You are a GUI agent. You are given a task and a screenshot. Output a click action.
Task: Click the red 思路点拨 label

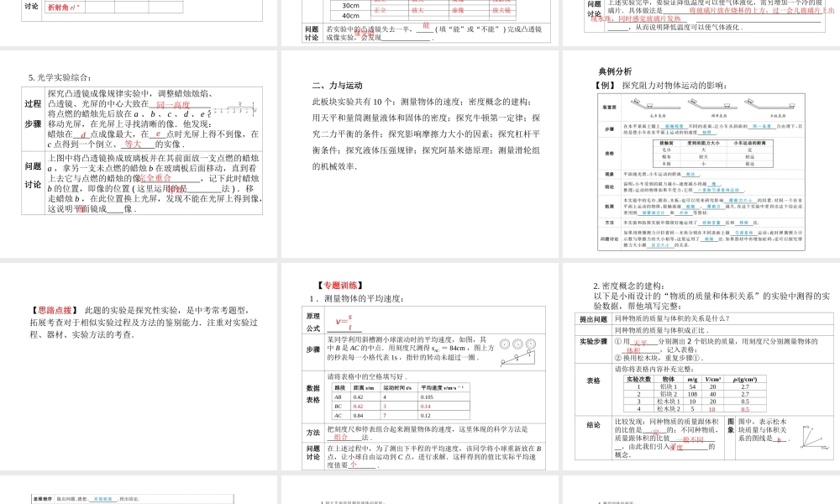(x=55, y=310)
